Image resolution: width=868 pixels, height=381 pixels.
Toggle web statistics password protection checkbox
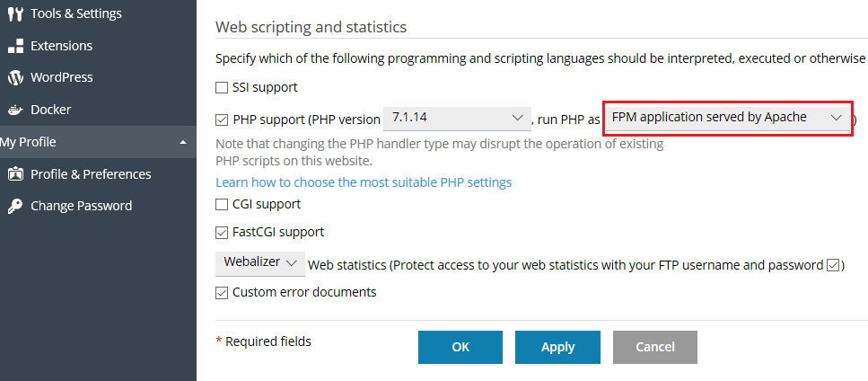click(833, 265)
